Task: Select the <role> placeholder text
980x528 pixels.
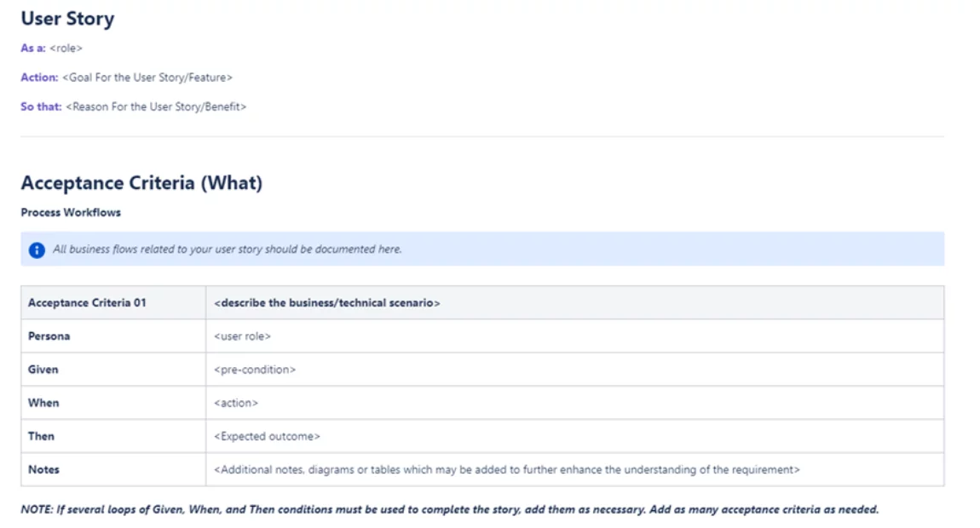Action: click(66, 49)
